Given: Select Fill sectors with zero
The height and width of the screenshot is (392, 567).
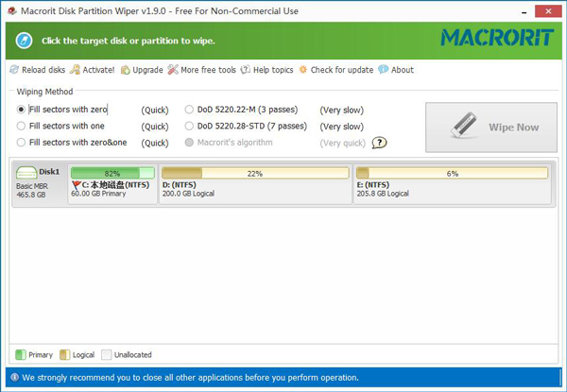Looking at the screenshot, I should 21,110.
